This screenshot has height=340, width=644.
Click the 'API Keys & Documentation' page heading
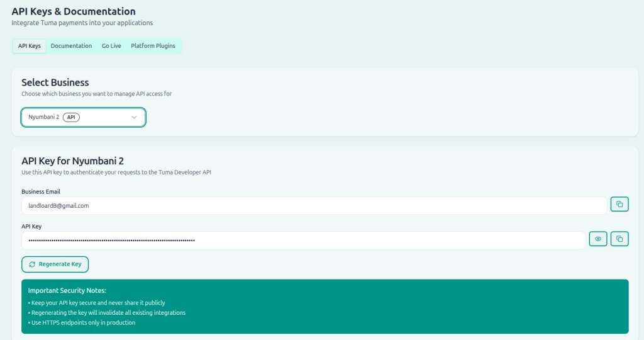(x=74, y=11)
